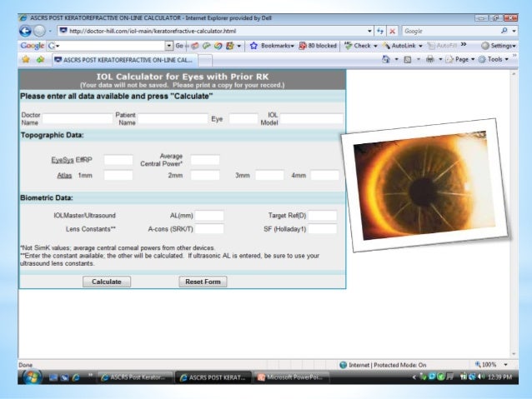The image size is (532, 399).
Task: Switch to ASCRS POST KERAT... taskbar window
Action: pos(213,377)
